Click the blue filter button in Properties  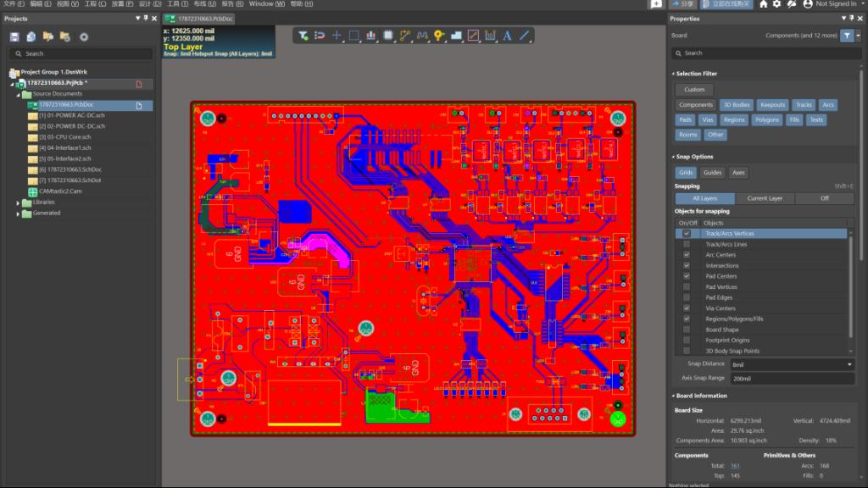(847, 36)
